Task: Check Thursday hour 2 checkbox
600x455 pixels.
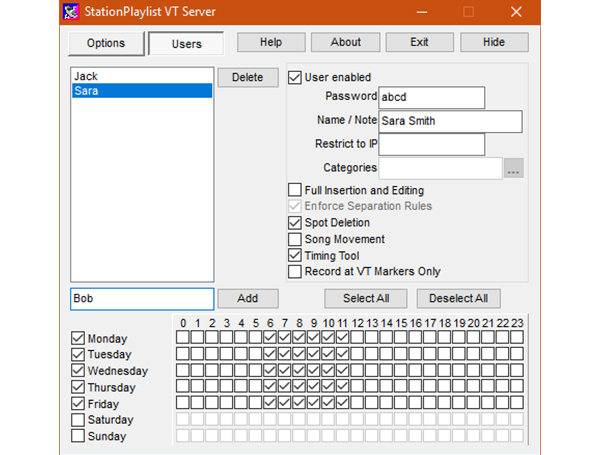Action: 212,386
